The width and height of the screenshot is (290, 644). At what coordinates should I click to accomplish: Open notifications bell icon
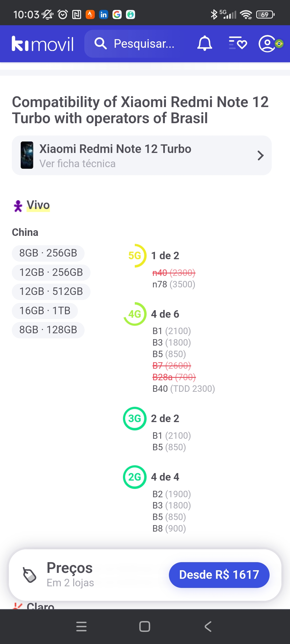205,43
